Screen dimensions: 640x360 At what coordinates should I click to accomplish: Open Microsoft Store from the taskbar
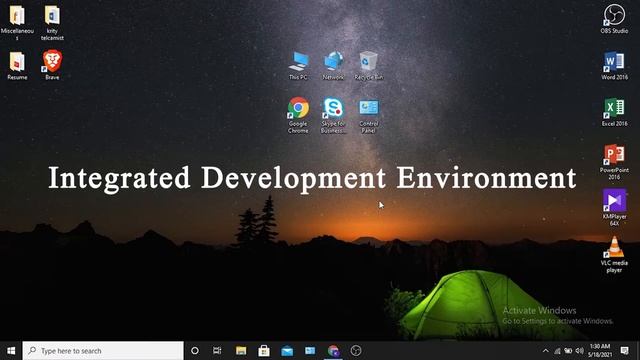pyautogui.click(x=264, y=351)
